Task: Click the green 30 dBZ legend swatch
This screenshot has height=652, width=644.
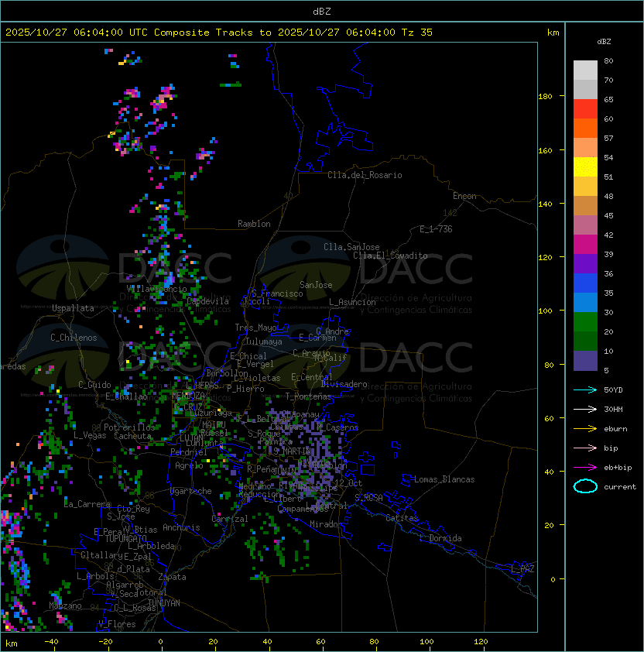Action: click(585, 322)
